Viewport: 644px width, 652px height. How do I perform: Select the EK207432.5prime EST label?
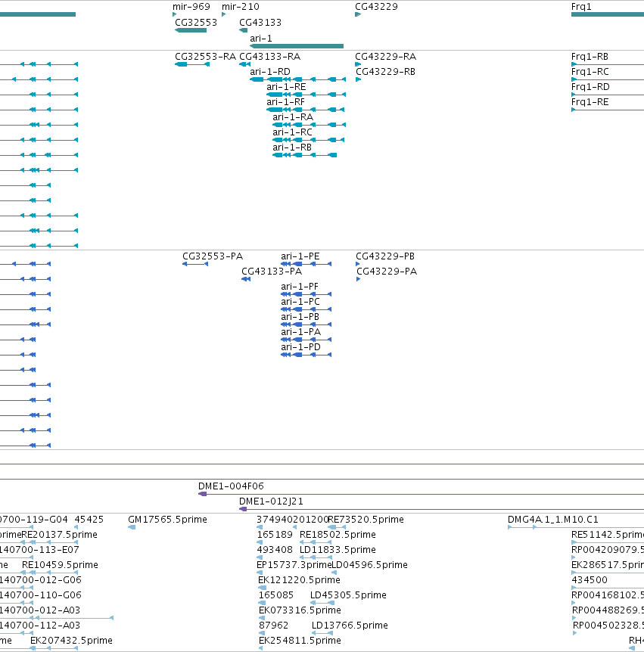click(71, 641)
